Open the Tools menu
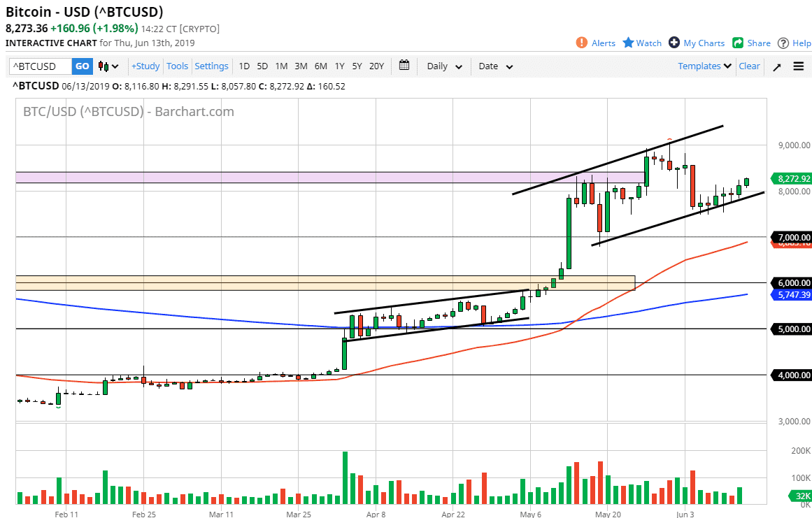The height and width of the screenshot is (518, 812). tap(177, 66)
